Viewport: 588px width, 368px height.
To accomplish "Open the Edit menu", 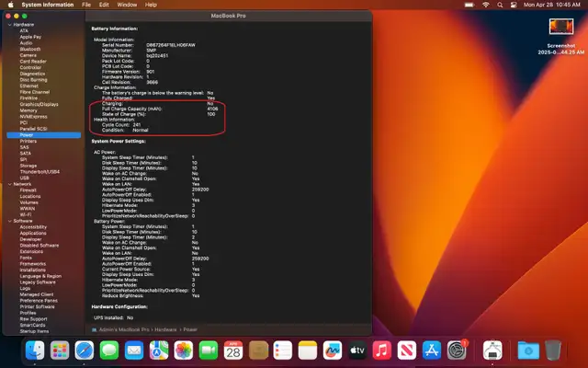I will [104, 5].
